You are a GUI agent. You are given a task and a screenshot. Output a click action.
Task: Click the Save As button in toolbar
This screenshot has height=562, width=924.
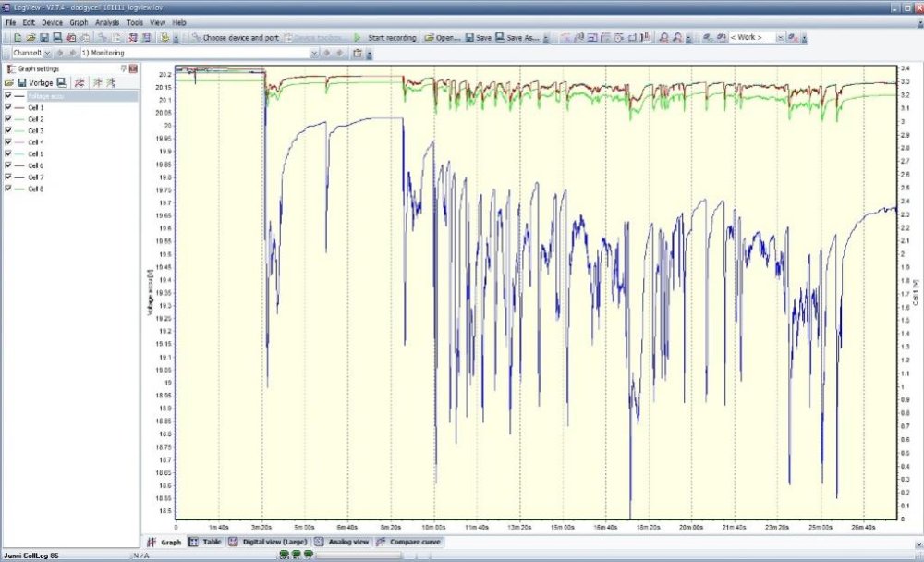(517, 38)
